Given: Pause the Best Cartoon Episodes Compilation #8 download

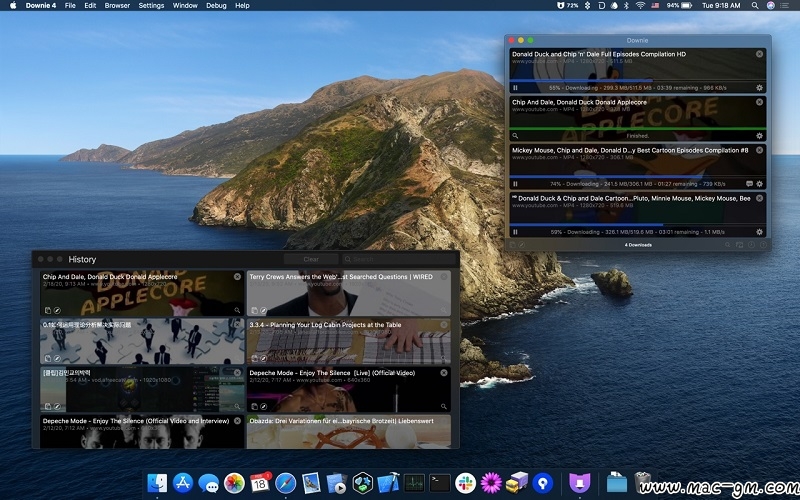Looking at the screenshot, I should click(x=515, y=184).
